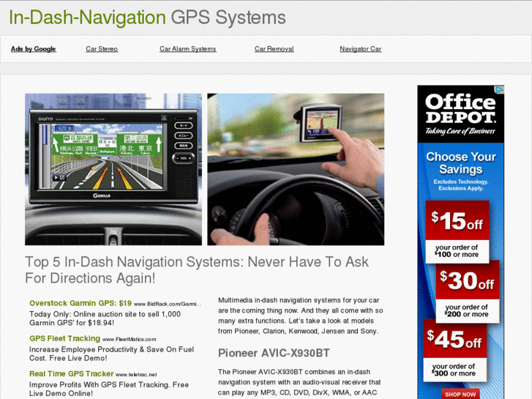Click the 'Multimedia in-dash navigation systems' paragraph
Image resolution: width=532 pixels, height=399 pixels.
pyautogui.click(x=301, y=316)
